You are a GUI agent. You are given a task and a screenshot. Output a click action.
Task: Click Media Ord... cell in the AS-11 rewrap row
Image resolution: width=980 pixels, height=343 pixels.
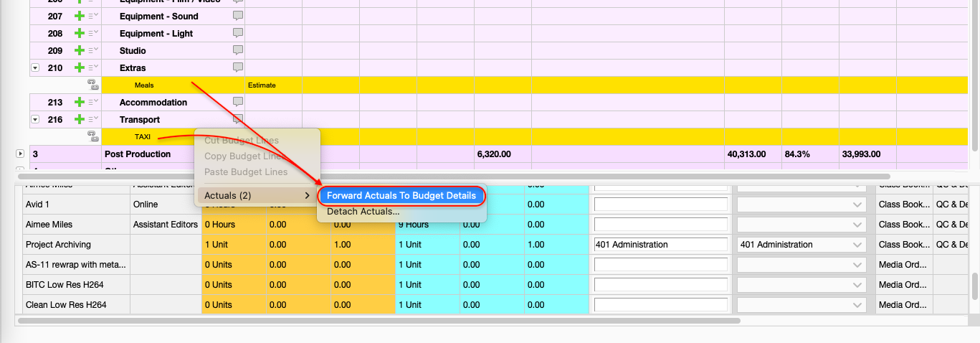click(x=903, y=265)
